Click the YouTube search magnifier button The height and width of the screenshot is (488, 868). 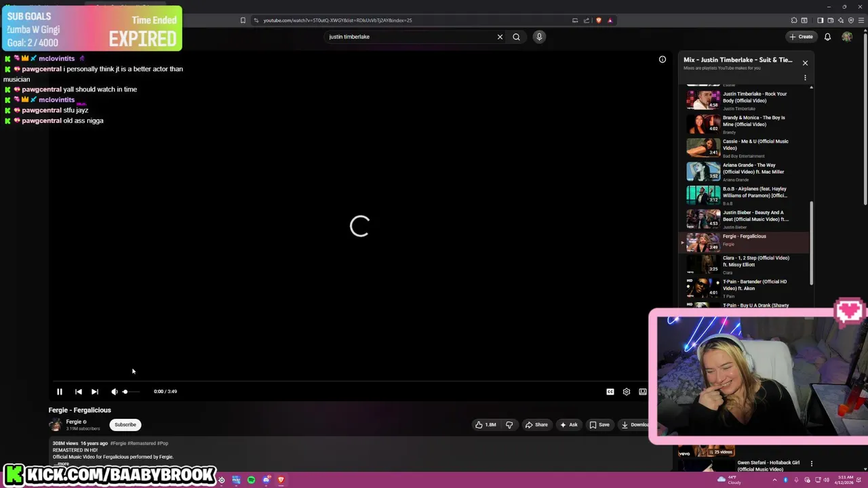[x=516, y=37]
